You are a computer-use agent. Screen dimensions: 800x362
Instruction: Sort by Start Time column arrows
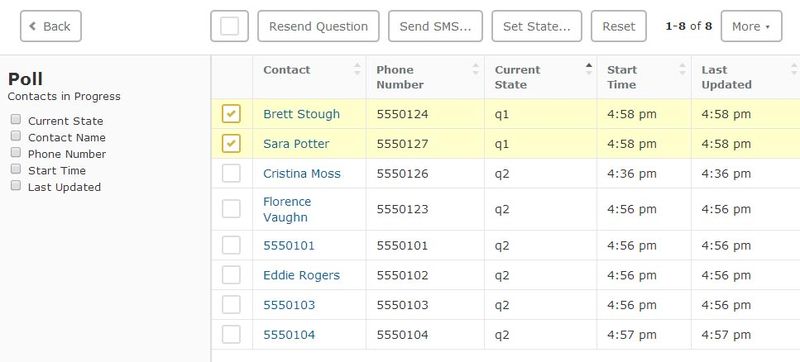click(x=683, y=69)
